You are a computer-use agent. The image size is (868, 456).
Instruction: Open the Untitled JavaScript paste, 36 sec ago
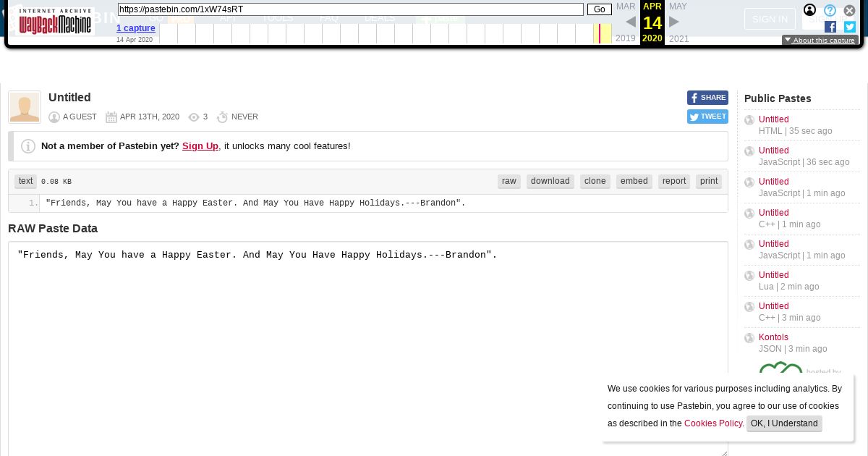click(x=774, y=151)
